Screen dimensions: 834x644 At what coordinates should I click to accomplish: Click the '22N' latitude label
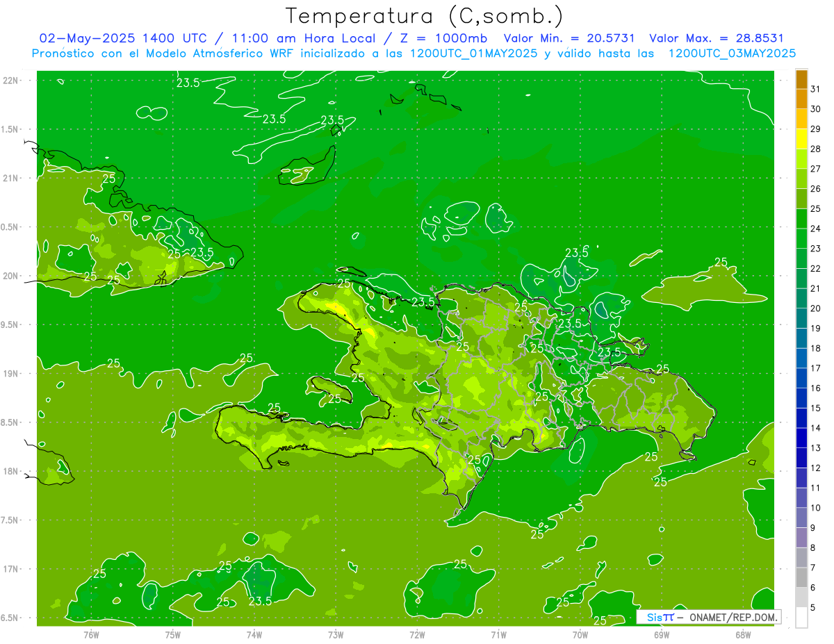point(12,81)
